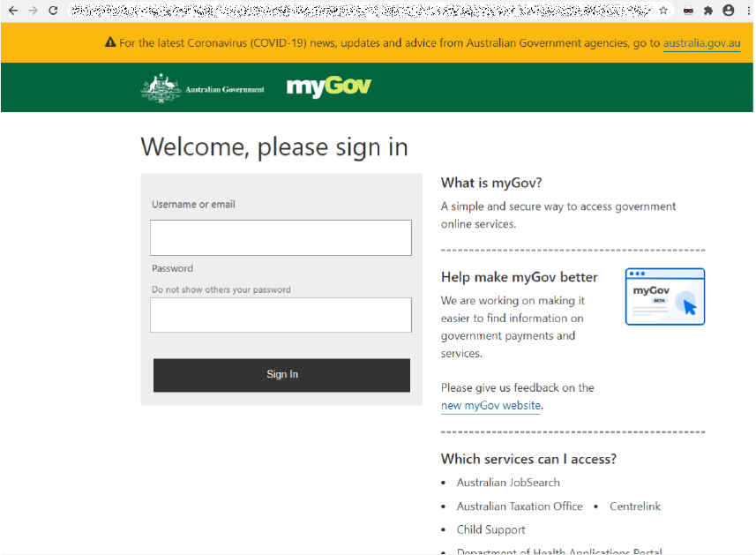Click inside the Password field

coord(281,315)
